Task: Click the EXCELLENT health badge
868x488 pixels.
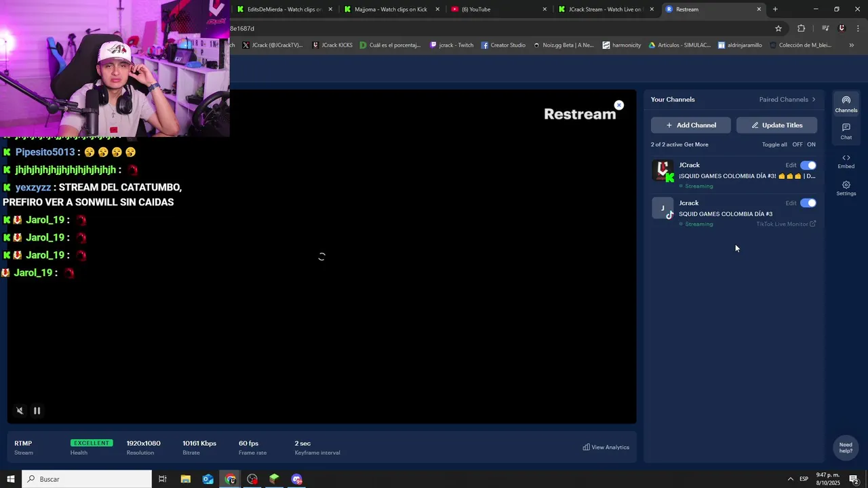Action: (x=92, y=443)
